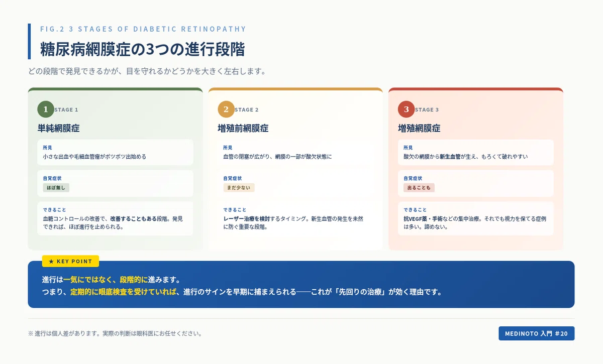Click the subtitle beginning どの段階で発見できるかが
The image size is (603, 364).
coord(147,71)
